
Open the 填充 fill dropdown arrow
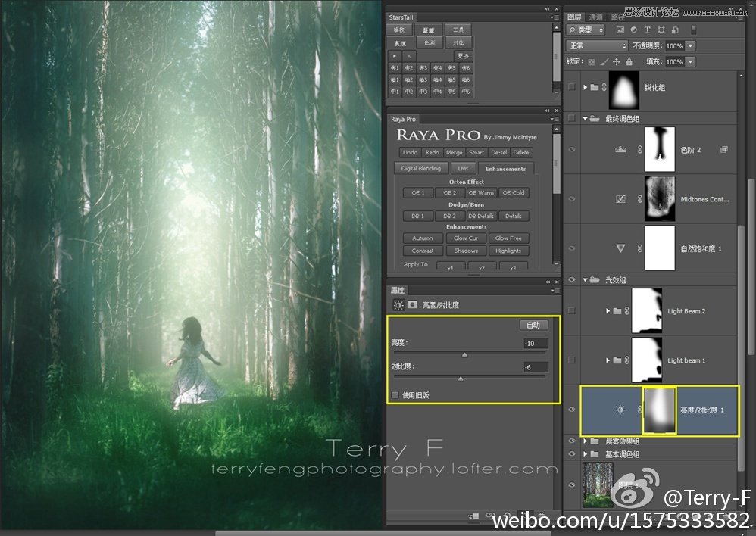[x=690, y=61]
